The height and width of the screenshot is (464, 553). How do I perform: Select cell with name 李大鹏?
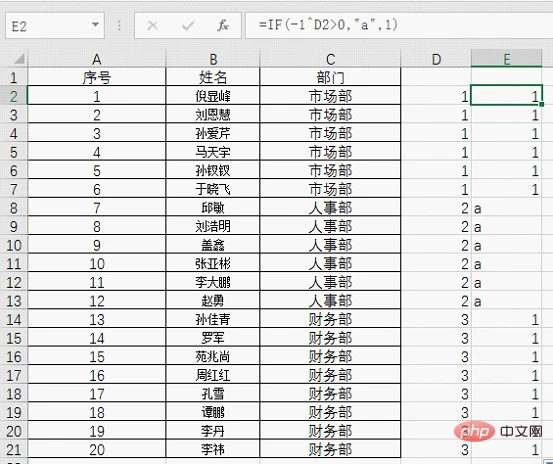(213, 282)
